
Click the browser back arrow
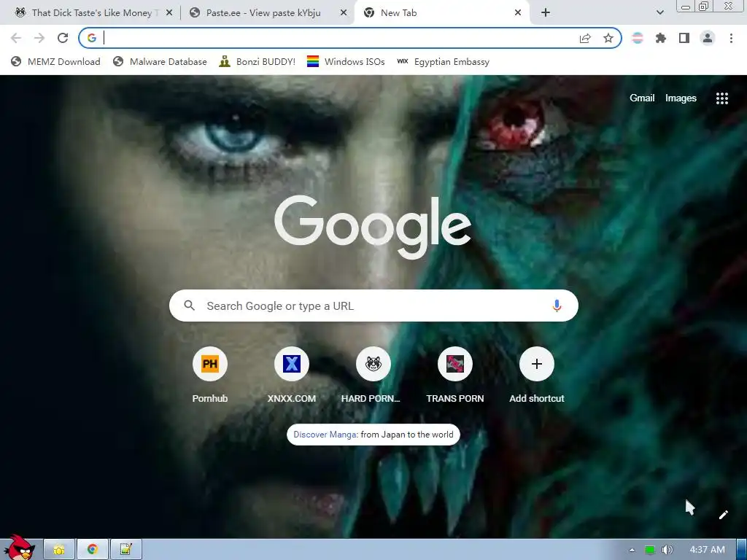(x=16, y=38)
